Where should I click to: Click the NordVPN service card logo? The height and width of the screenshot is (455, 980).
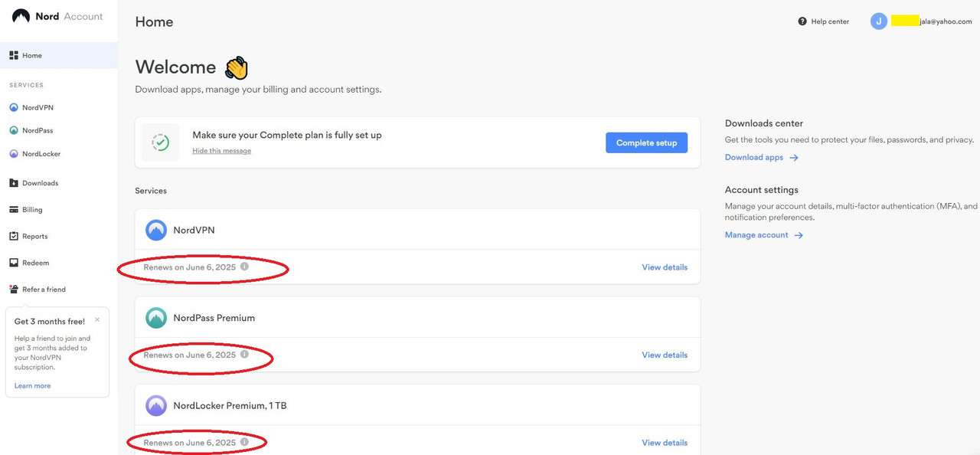156,230
